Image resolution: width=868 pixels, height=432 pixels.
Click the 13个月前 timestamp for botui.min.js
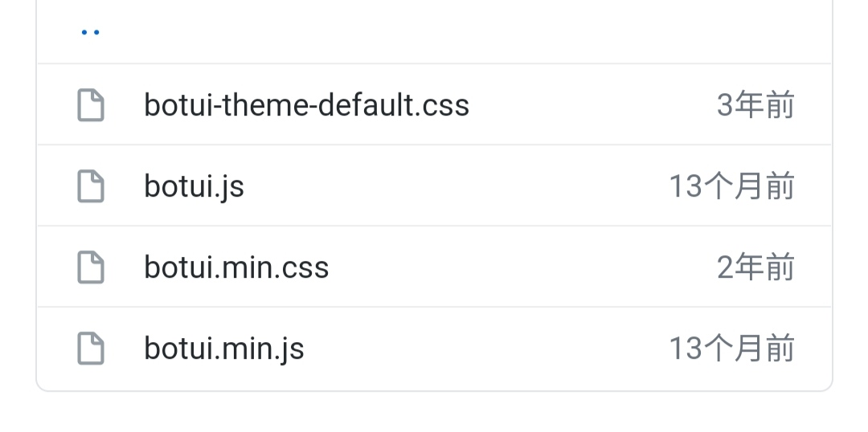[x=731, y=348]
